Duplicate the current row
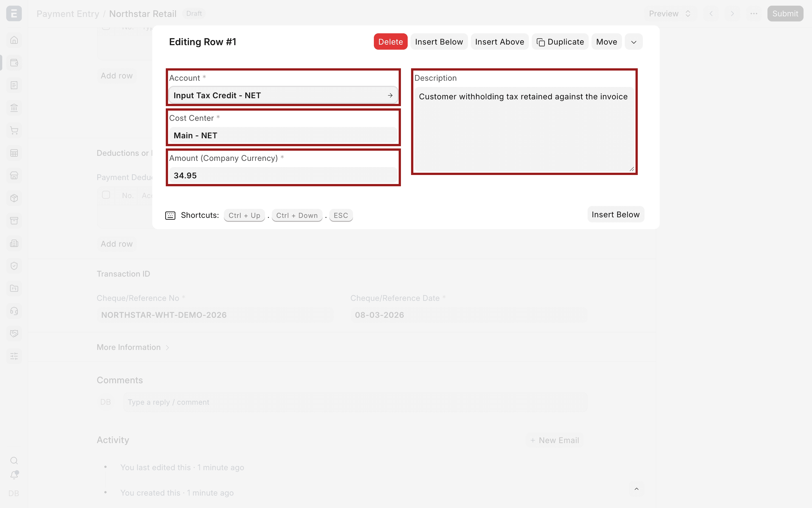 tap(560, 42)
